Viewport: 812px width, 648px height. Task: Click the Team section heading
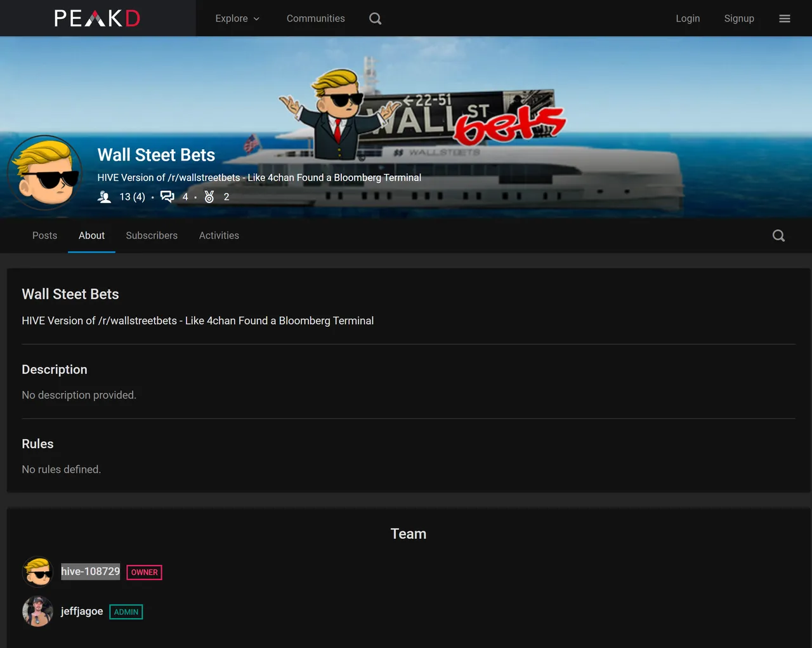pyautogui.click(x=409, y=534)
